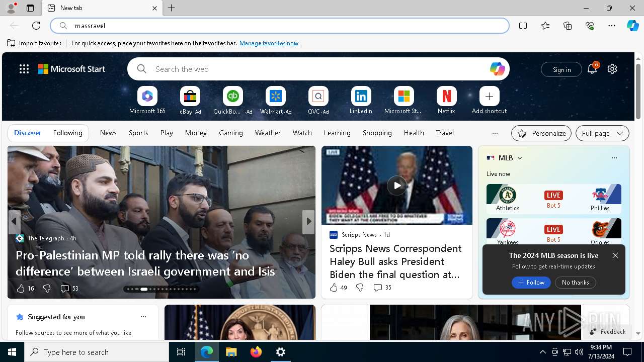The image size is (644, 362).
Task: Open the Microsoft Start app launcher grid
Action: point(24,69)
